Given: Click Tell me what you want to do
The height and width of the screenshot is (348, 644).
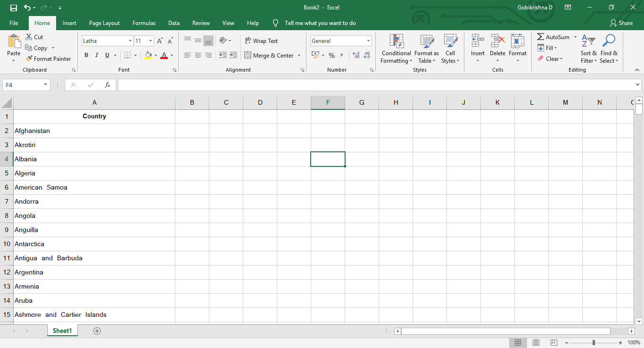Looking at the screenshot, I should tap(320, 23).
